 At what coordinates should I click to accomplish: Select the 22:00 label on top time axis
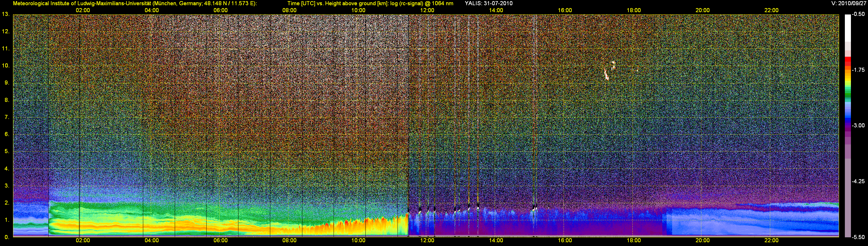tap(771, 10)
